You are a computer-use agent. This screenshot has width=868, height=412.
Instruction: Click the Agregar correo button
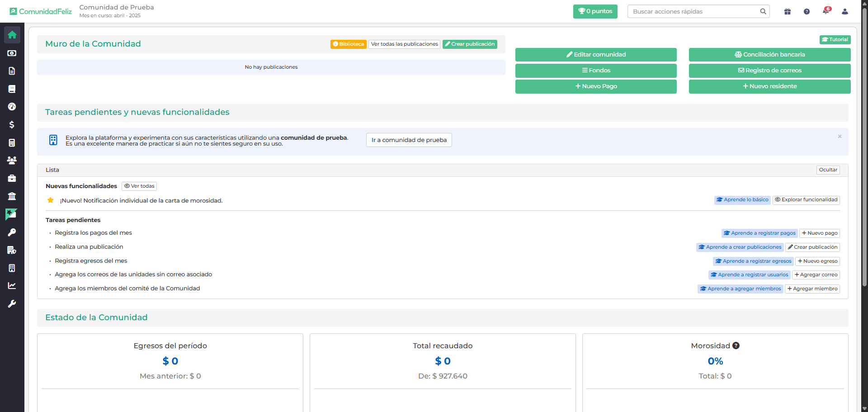coord(816,275)
